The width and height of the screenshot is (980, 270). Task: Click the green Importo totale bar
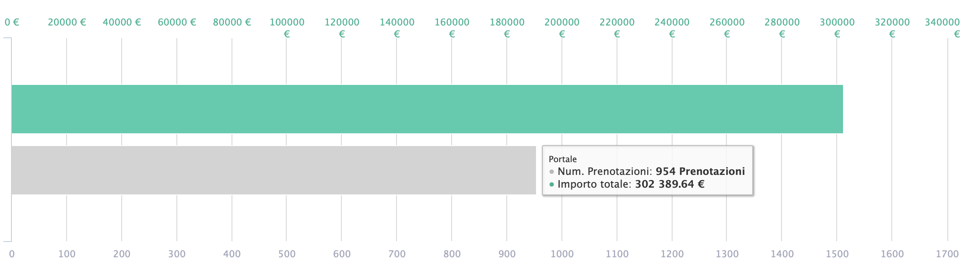point(427,109)
